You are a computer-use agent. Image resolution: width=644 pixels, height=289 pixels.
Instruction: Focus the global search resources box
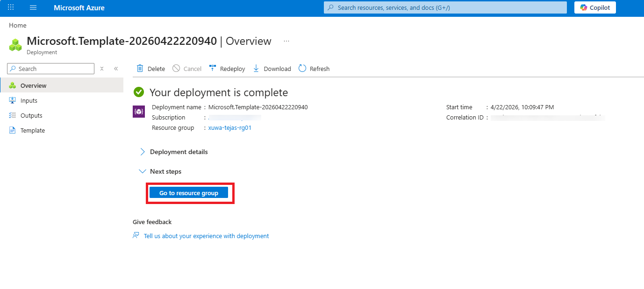445,7
